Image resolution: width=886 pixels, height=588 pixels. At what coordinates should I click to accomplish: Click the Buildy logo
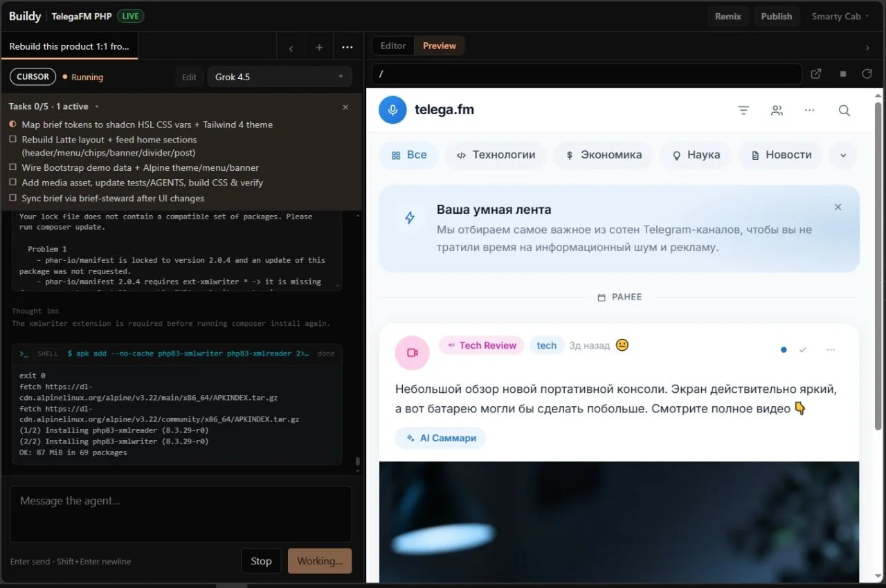pos(25,16)
